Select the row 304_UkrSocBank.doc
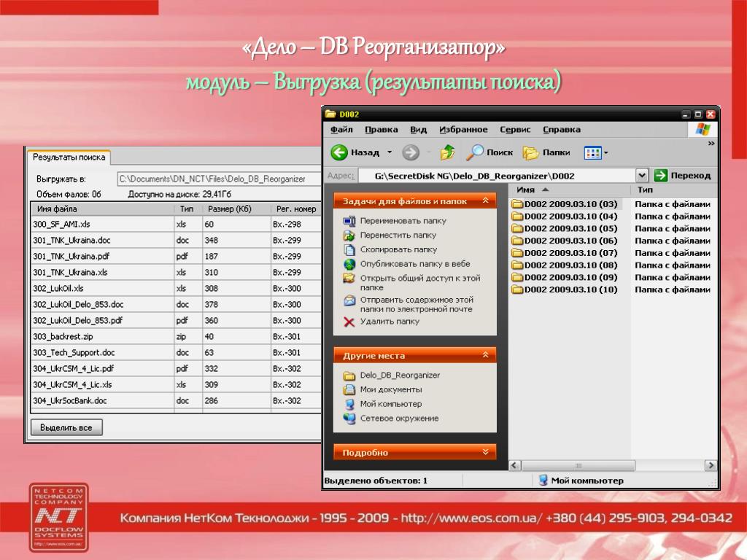The image size is (747, 560). [x=177, y=400]
